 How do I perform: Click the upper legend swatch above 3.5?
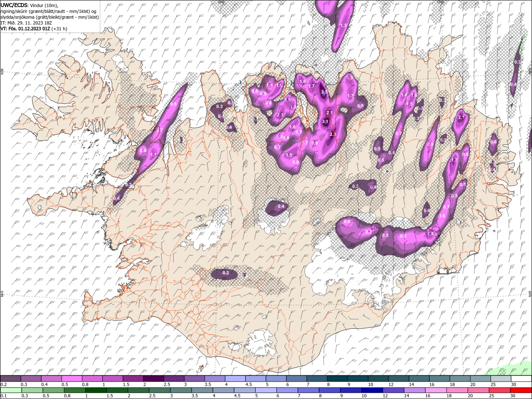pyautogui.click(x=215, y=379)
